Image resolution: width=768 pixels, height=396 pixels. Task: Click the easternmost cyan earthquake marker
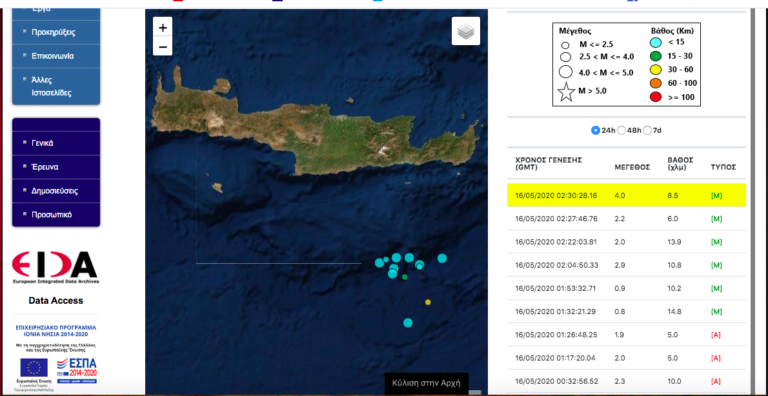tap(442, 258)
